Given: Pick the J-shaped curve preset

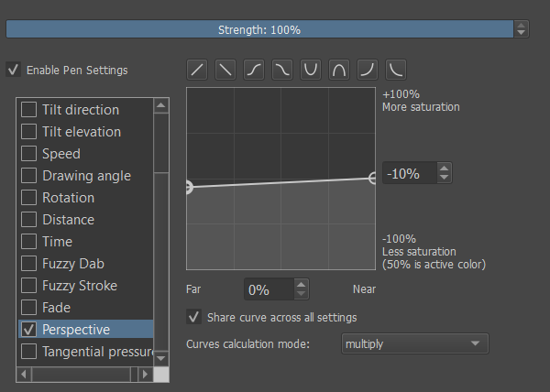Looking at the screenshot, I should (368, 69).
